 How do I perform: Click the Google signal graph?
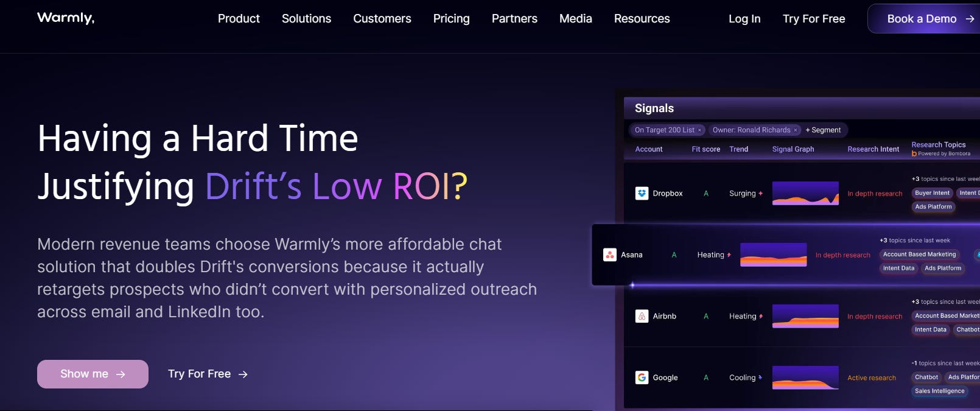(805, 378)
